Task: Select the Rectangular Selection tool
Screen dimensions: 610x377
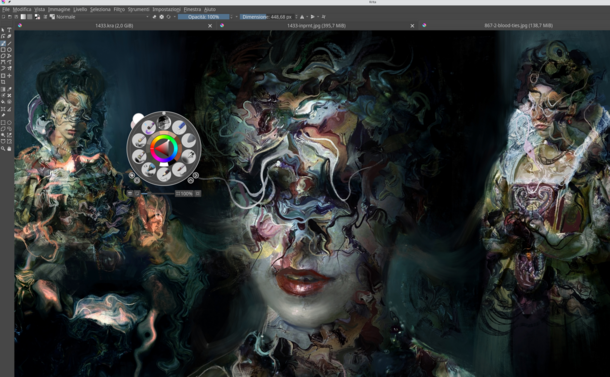Action: (x=3, y=122)
